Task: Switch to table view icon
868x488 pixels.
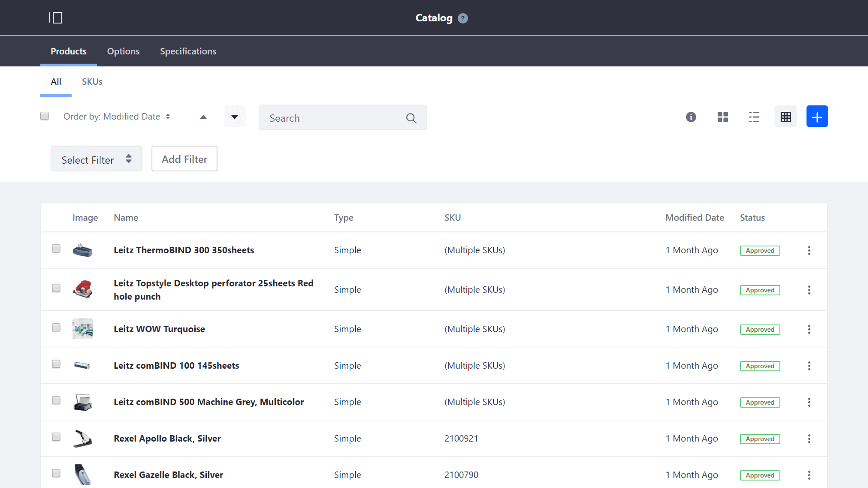Action: click(x=785, y=117)
